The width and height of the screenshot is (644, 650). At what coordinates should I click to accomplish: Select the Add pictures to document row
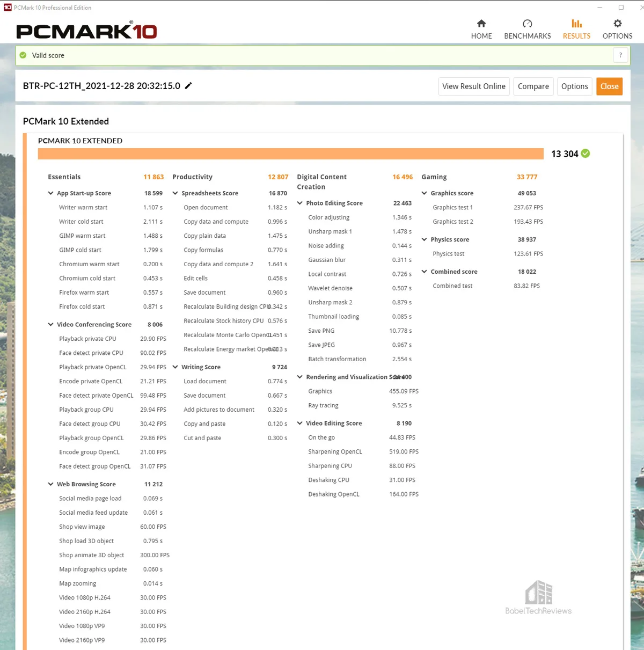(x=235, y=410)
